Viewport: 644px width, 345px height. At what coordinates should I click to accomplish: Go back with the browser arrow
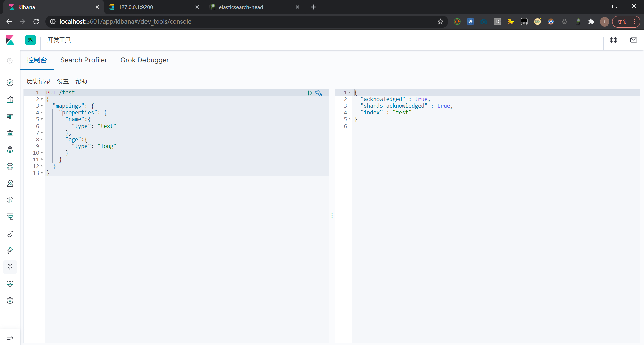[x=9, y=22]
